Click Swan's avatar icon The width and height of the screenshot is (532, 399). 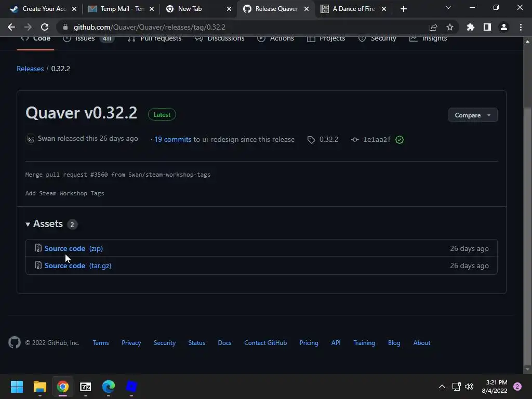click(x=30, y=139)
